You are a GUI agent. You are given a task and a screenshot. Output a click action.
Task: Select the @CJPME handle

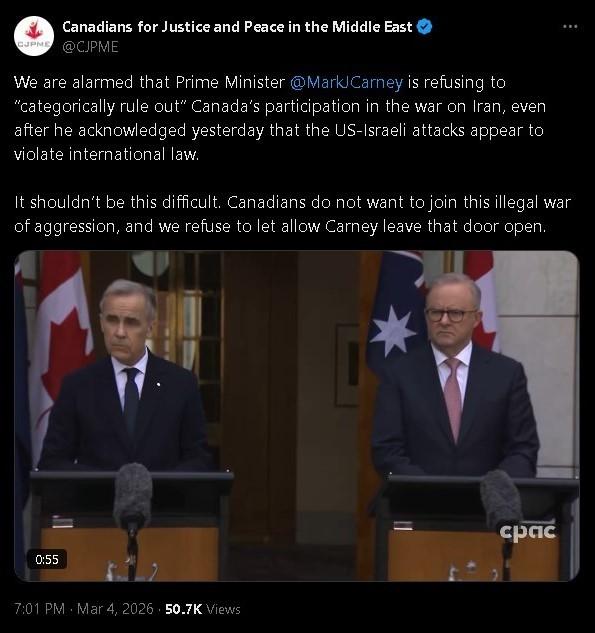90,47
